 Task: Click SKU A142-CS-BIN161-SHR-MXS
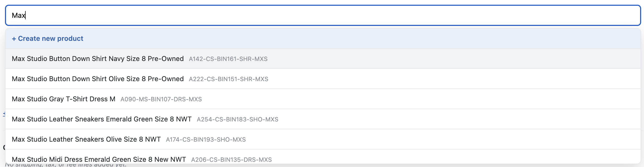pyautogui.click(x=228, y=59)
